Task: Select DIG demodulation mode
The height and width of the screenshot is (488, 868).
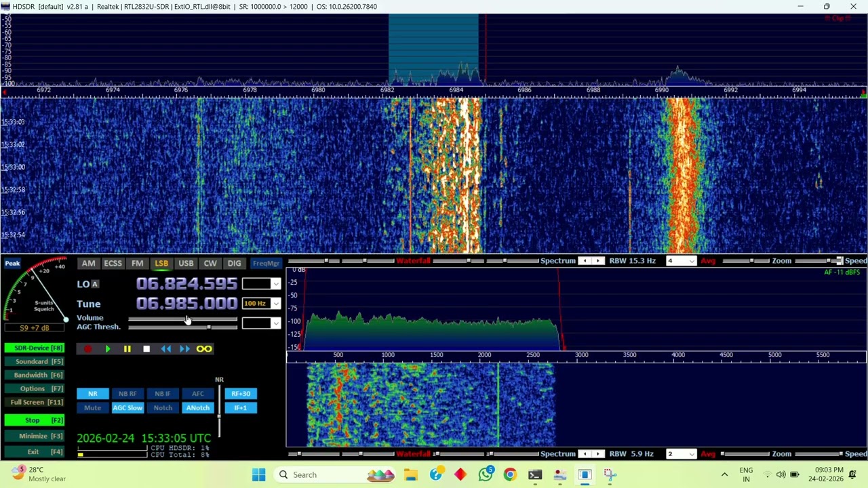Action: tap(234, 264)
